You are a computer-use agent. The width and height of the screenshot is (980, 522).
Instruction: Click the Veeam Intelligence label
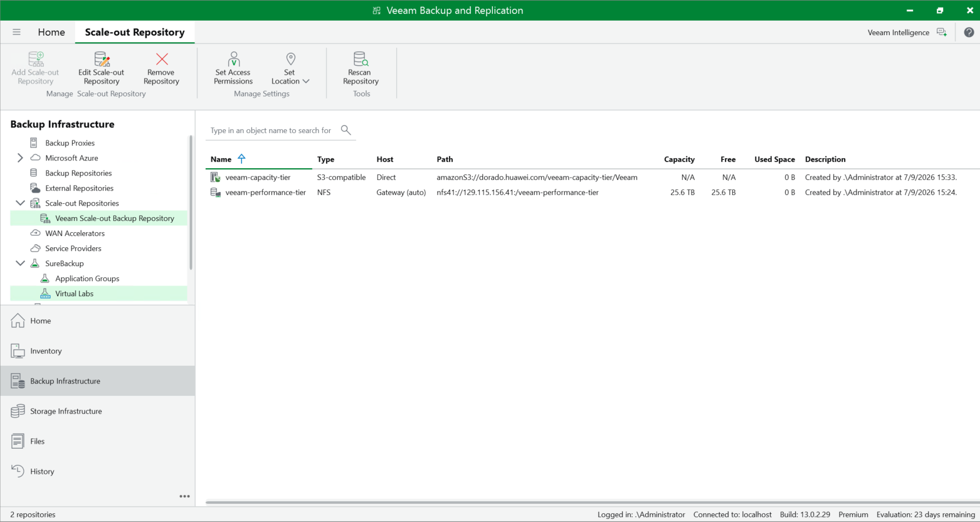pyautogui.click(x=898, y=33)
